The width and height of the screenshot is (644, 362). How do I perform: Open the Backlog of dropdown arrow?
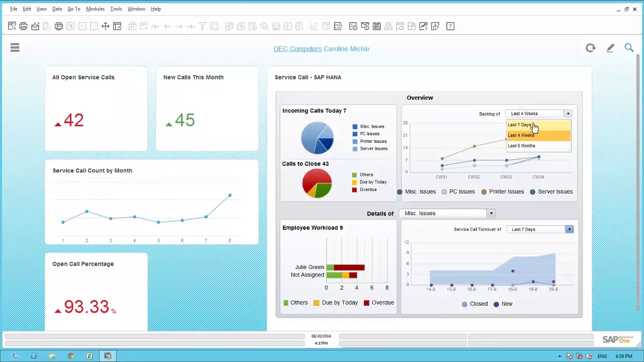(568, 114)
